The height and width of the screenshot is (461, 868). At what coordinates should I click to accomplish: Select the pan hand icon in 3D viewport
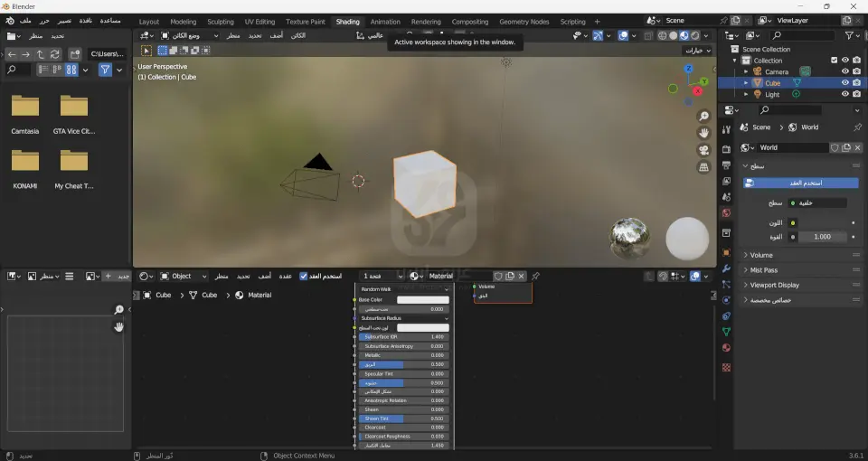click(703, 134)
